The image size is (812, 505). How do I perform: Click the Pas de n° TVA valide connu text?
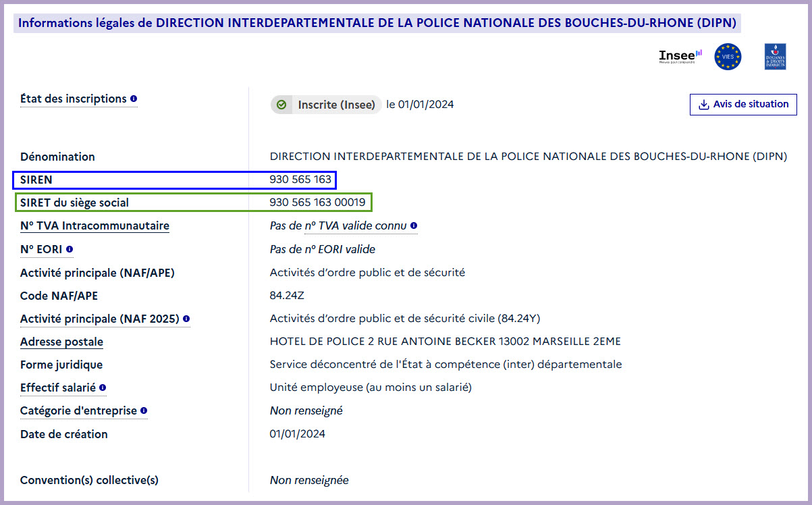tap(337, 226)
